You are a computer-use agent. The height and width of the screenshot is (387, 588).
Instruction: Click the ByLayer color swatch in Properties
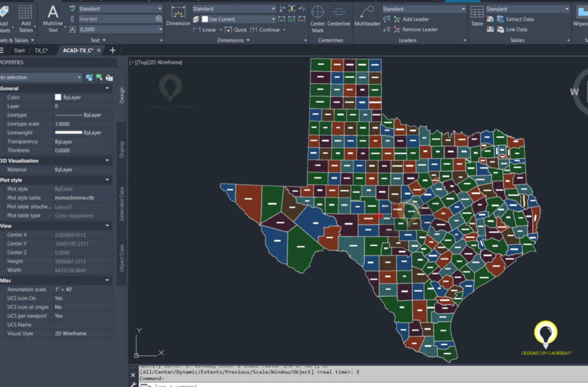point(57,97)
